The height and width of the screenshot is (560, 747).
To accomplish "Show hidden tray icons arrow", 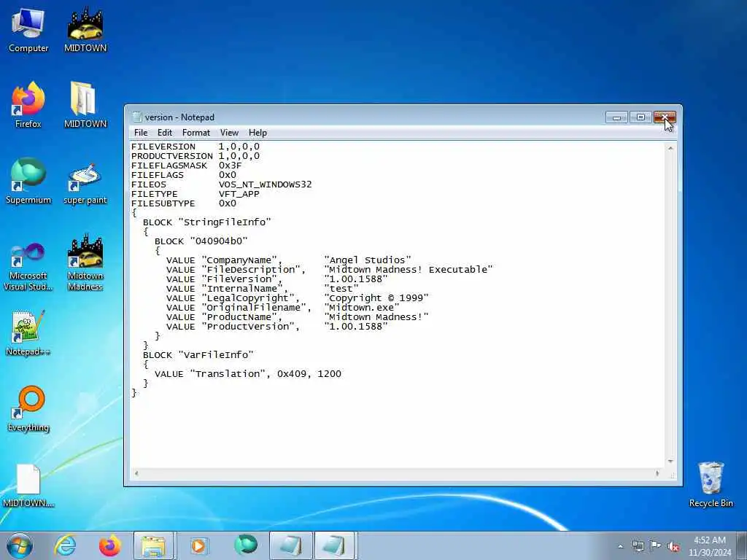I will point(620,547).
